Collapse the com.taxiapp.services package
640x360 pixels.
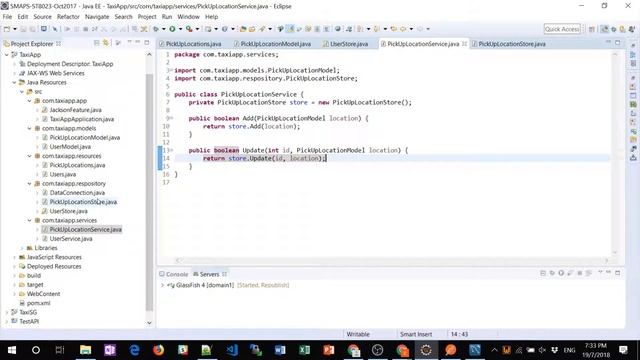(x=29, y=220)
